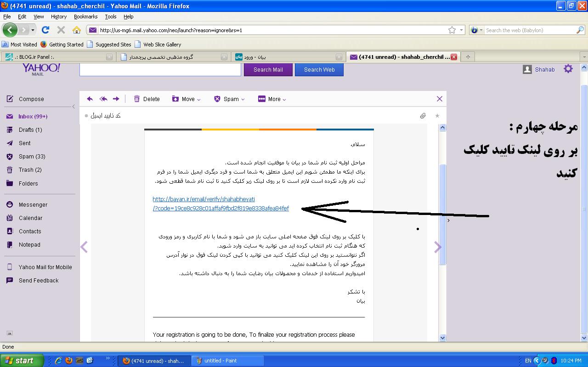Open the History menu
The width and height of the screenshot is (588, 367).
(x=59, y=17)
